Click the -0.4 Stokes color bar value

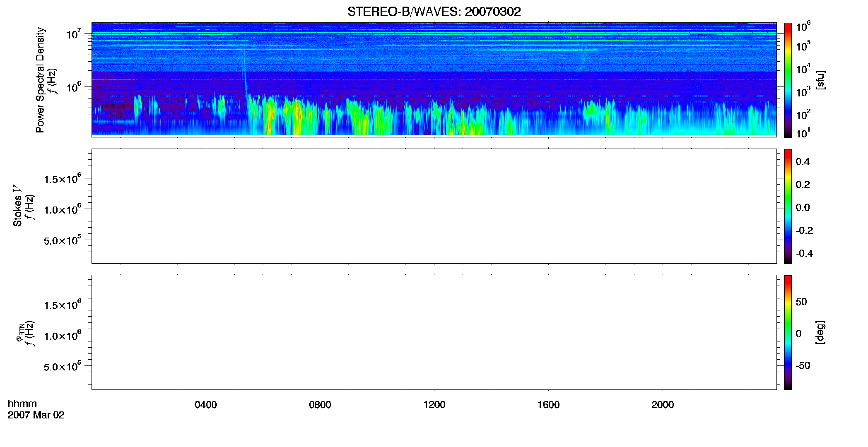click(x=804, y=253)
